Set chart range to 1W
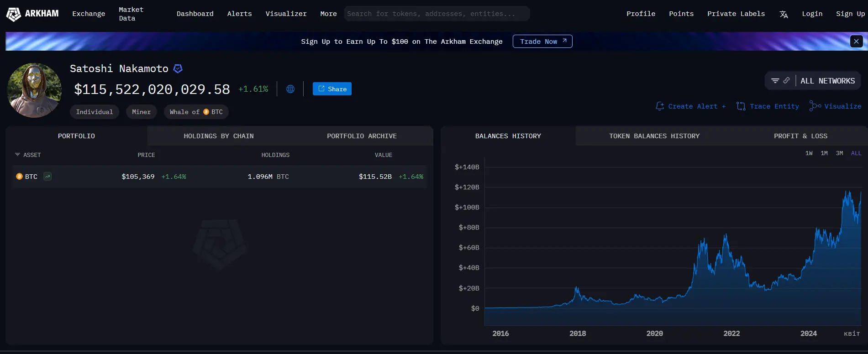 [x=809, y=153]
